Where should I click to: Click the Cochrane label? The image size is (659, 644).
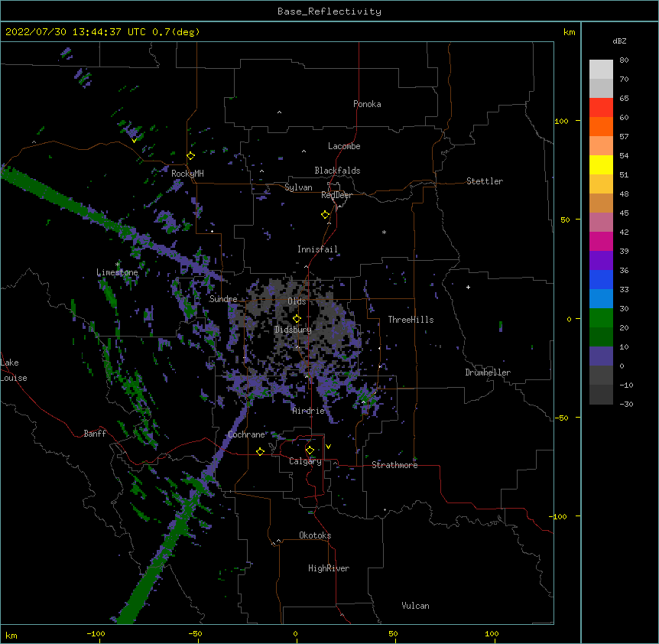[x=247, y=434]
